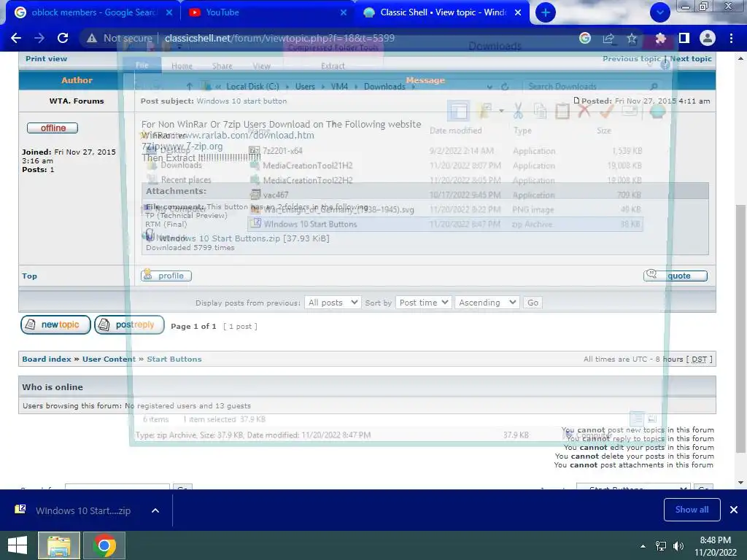Reload the Classic Shell page
The height and width of the screenshot is (560, 747).
pos(63,38)
